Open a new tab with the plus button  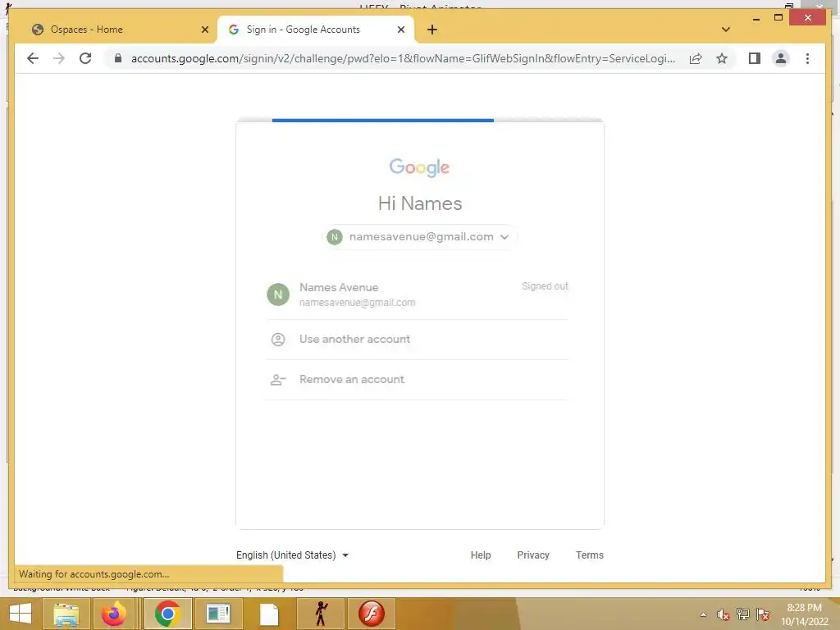(432, 30)
